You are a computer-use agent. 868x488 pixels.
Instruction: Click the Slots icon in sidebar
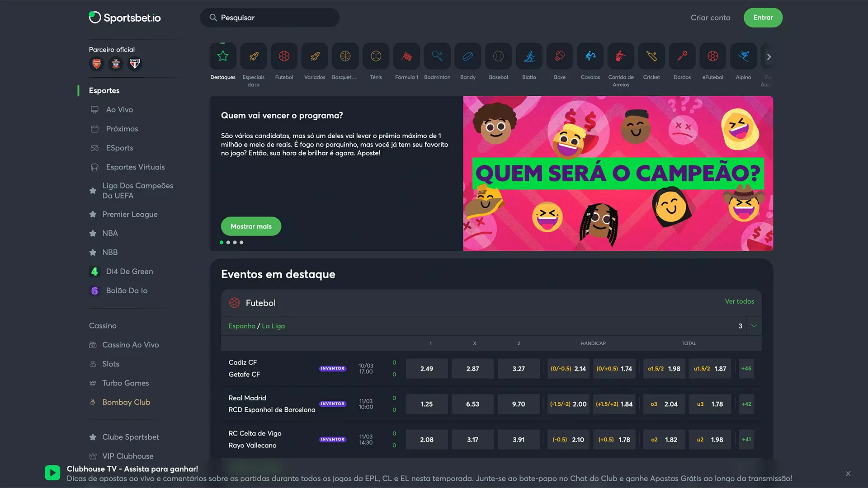93,363
